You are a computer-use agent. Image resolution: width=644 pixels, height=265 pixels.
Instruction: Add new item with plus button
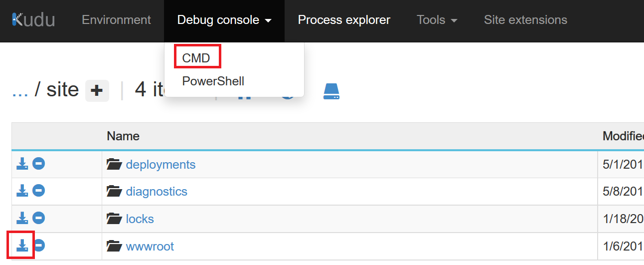[97, 90]
